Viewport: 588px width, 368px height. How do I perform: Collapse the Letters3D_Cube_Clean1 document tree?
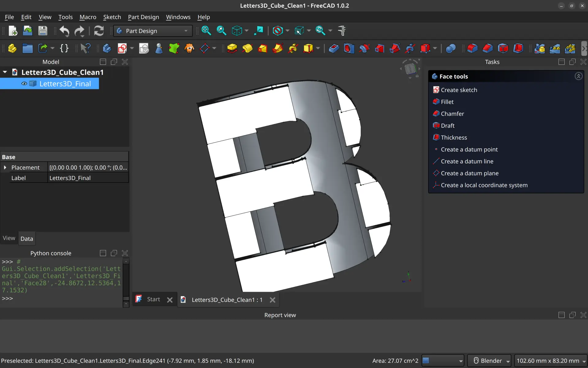5,72
